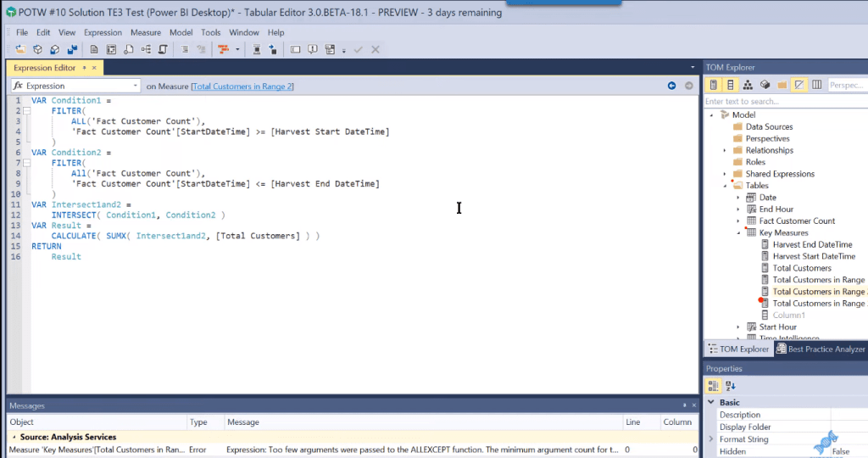Click the rectangle box toolbar icon

point(296,50)
